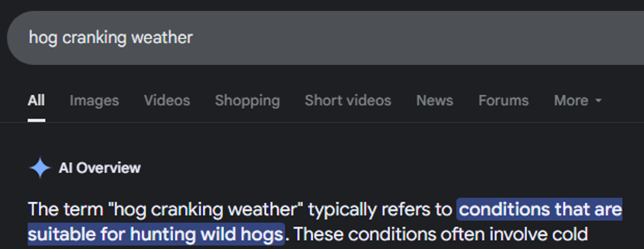Click the blue AI Overview sparkle icon
Image resolution: width=644 pixels, height=249 pixels.
pyautogui.click(x=40, y=168)
